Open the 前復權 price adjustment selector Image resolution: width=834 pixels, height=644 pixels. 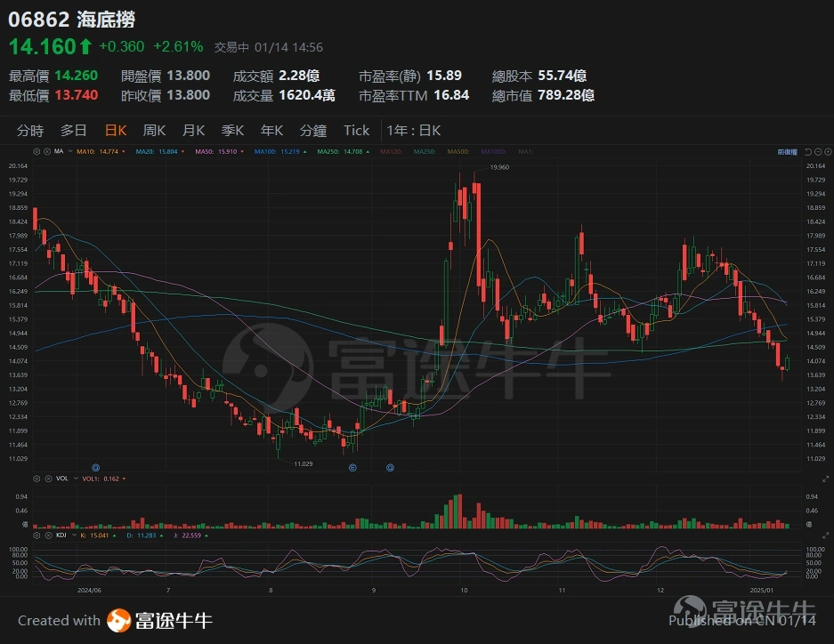[787, 152]
